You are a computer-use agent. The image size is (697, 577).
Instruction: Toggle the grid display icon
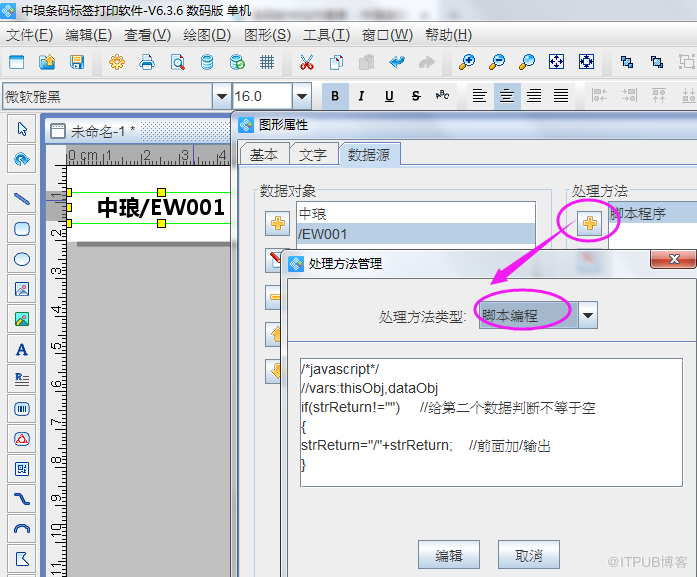[267, 62]
